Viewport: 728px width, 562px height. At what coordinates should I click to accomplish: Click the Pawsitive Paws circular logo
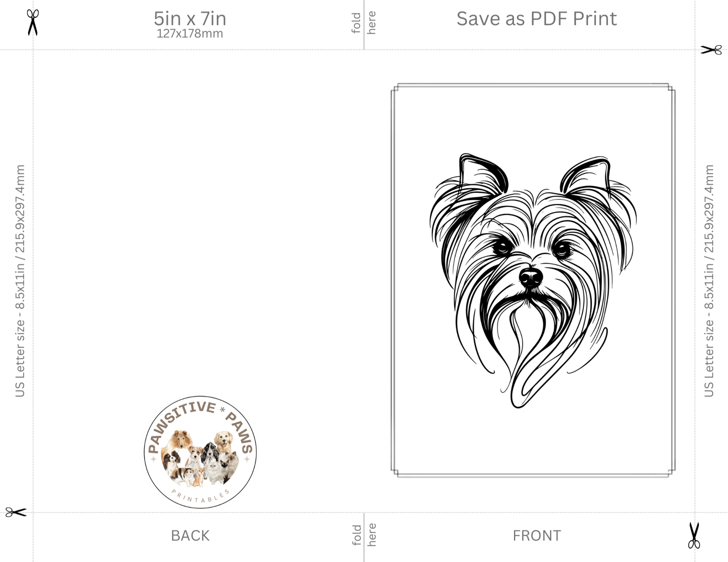(200, 452)
